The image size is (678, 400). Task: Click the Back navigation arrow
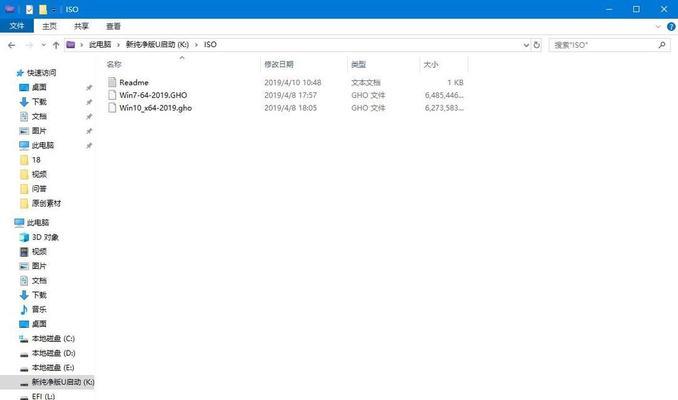click(12, 45)
